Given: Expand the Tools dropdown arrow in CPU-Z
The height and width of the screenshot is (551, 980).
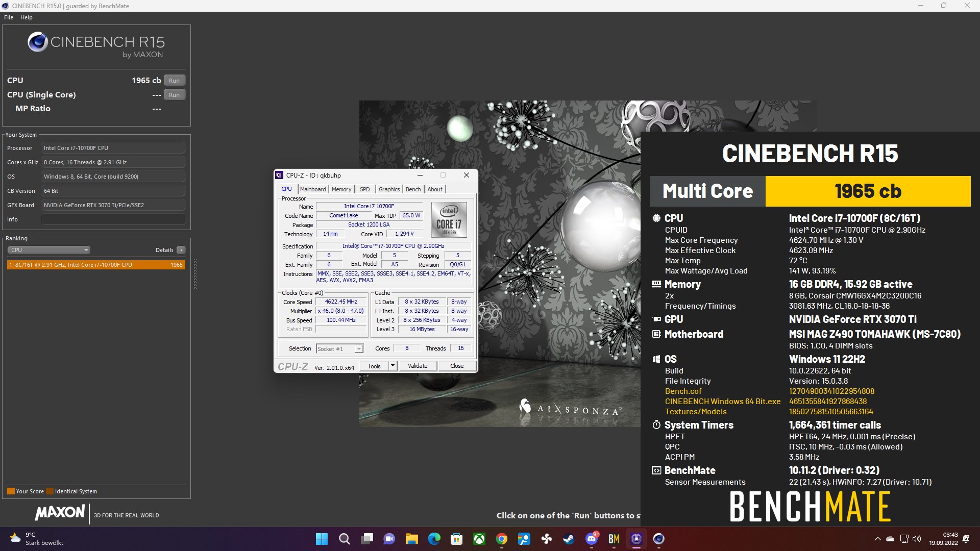Looking at the screenshot, I should pyautogui.click(x=393, y=366).
